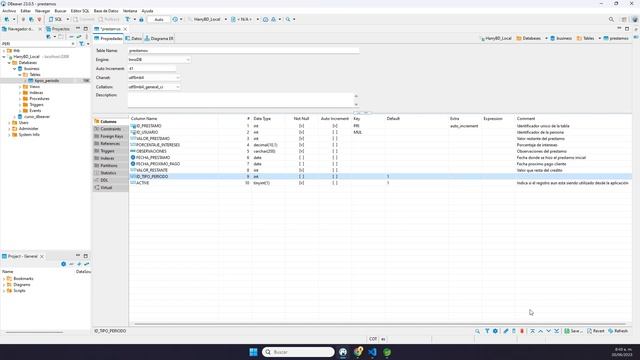Move column to bottom arrow icon

click(556, 331)
